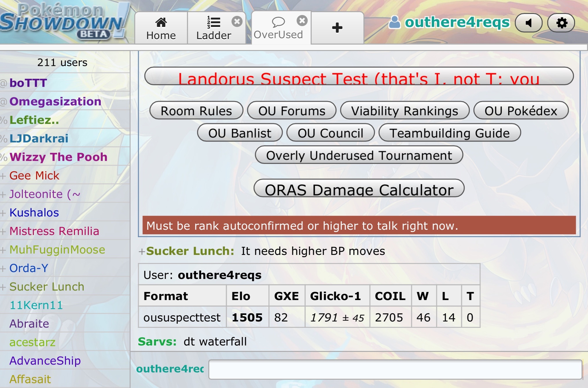Select user Gee Mick
Screen dimensions: 588x388
(x=65, y=175)
